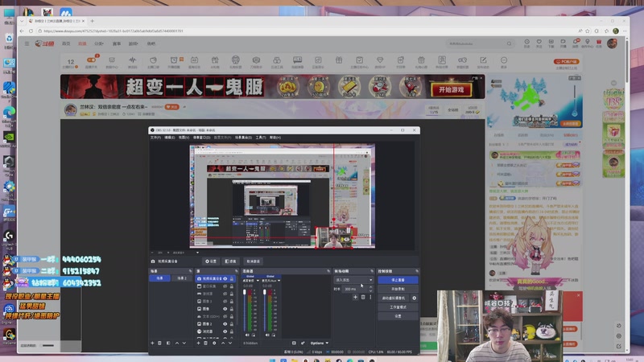This screenshot has height=362, width=644.
Task: Hide the 图像 2 source
Action: click(225, 324)
